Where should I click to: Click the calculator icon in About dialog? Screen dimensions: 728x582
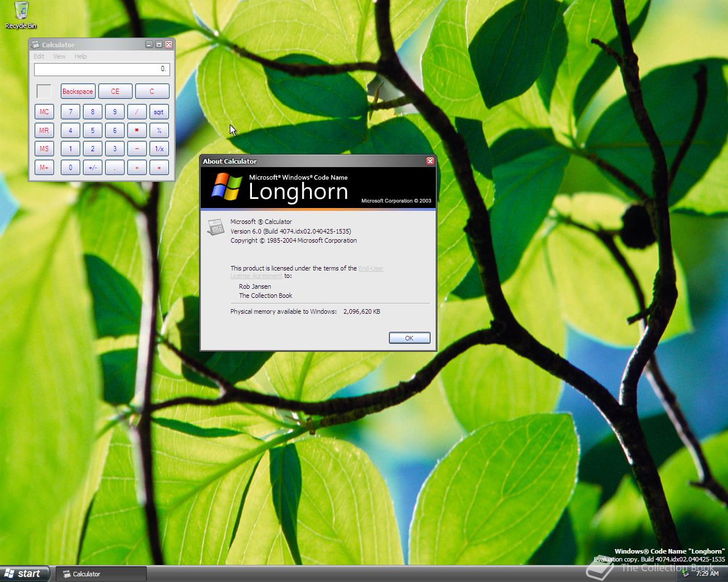[216, 227]
